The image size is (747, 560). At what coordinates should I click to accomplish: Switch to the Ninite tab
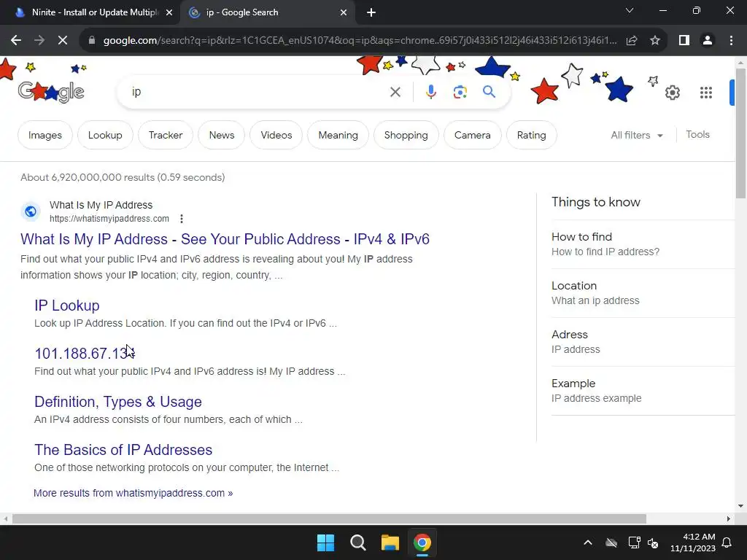[x=90, y=12]
